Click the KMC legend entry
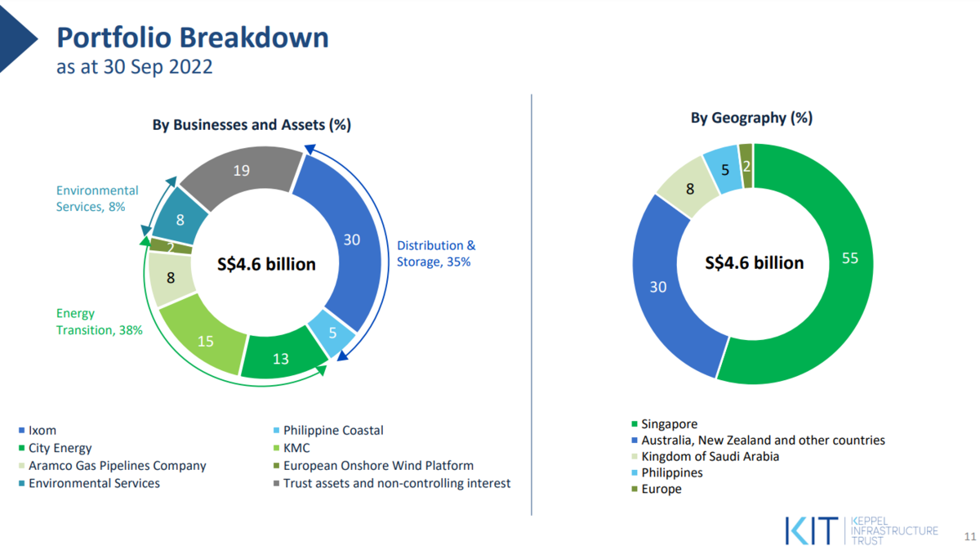 292,448
